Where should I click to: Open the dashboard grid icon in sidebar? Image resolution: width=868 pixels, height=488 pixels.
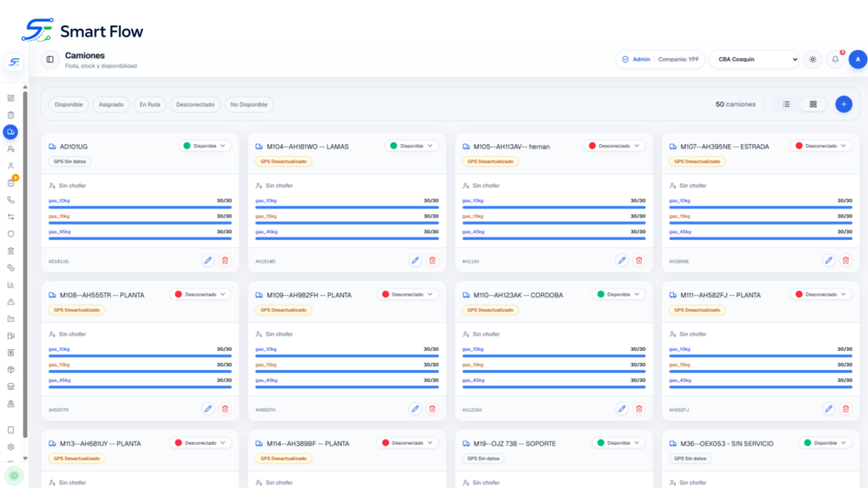10,98
